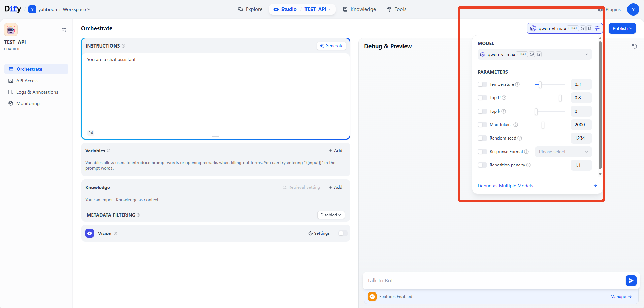Open the Response Format Please select dropdown
644x308 pixels.
pos(563,152)
